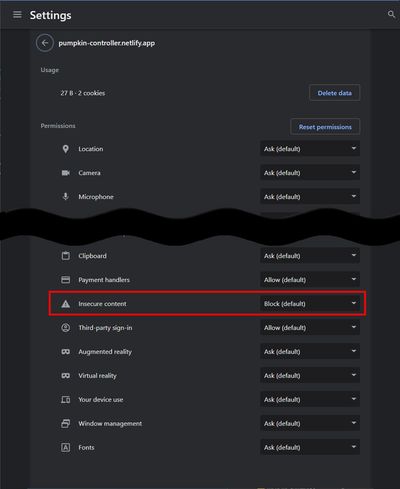Open the Microphone permission dropdown
The image size is (400, 489).
(x=310, y=197)
